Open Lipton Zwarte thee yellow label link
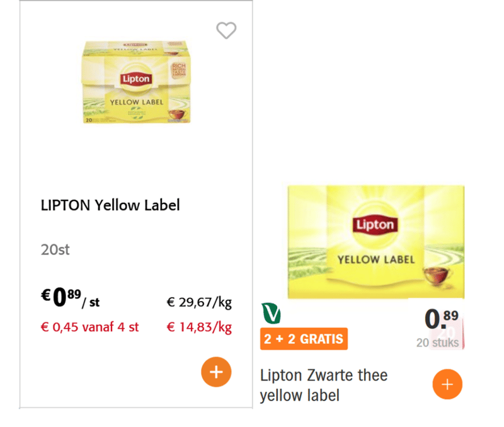Viewport: 504px width, 427px height. tap(324, 385)
